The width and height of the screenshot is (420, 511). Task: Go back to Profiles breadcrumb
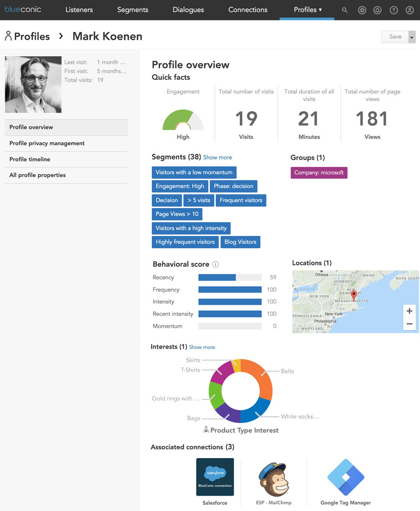pyautogui.click(x=32, y=36)
